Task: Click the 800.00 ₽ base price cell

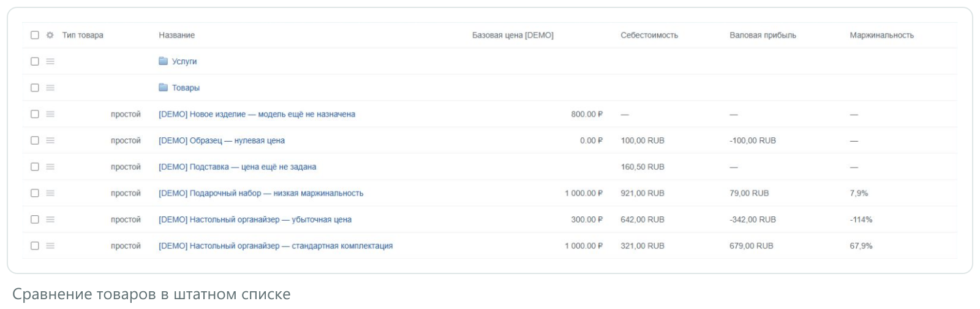Action: (587, 114)
